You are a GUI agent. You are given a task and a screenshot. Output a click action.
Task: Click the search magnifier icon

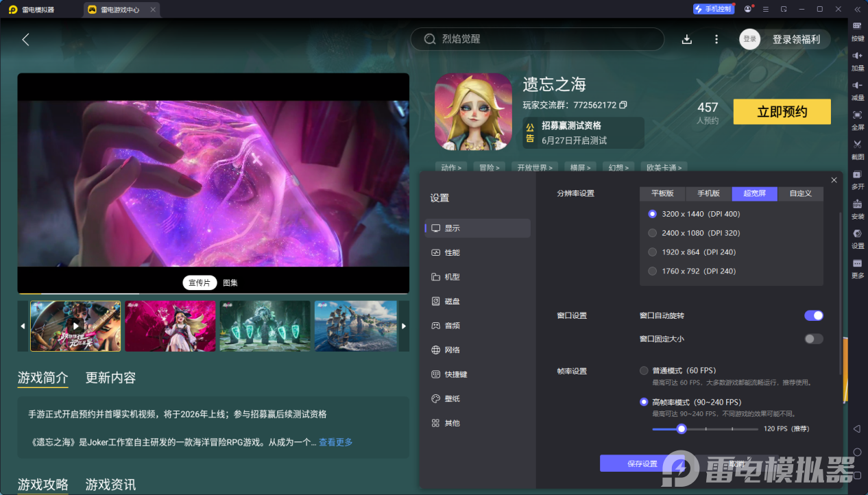click(x=430, y=39)
